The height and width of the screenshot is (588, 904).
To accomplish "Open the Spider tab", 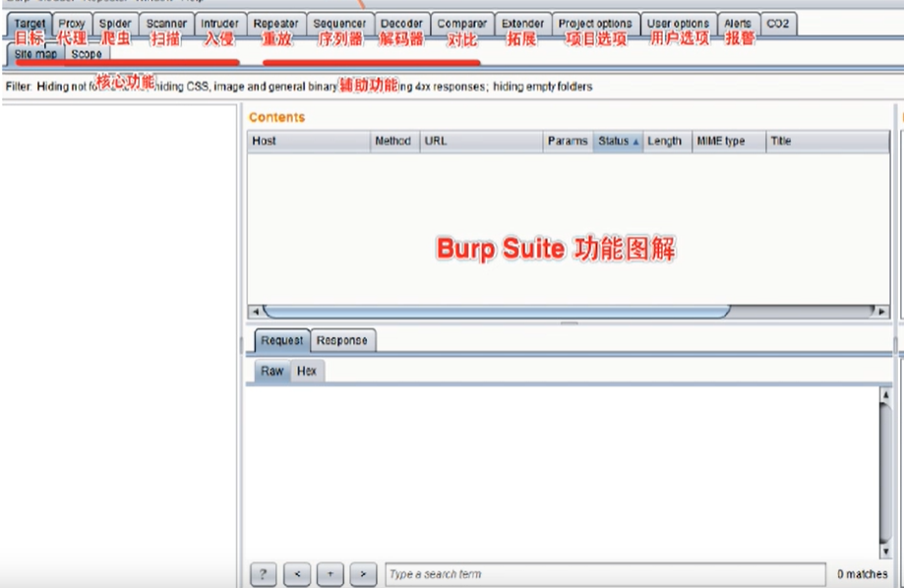I will 115,24.
